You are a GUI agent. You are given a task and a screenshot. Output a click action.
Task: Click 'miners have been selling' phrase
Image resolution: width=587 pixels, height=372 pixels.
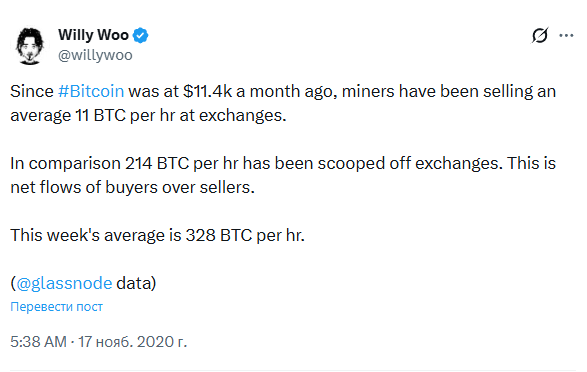437,91
